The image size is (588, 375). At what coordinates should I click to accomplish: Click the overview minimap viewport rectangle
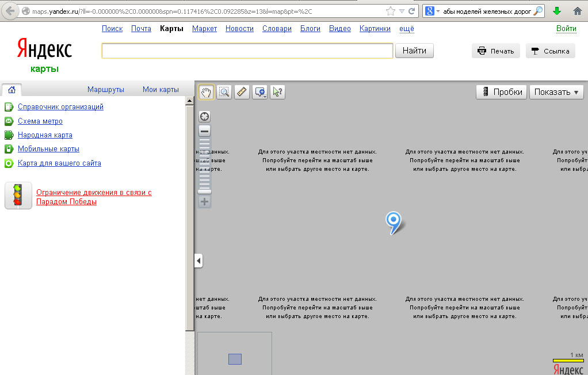point(235,359)
